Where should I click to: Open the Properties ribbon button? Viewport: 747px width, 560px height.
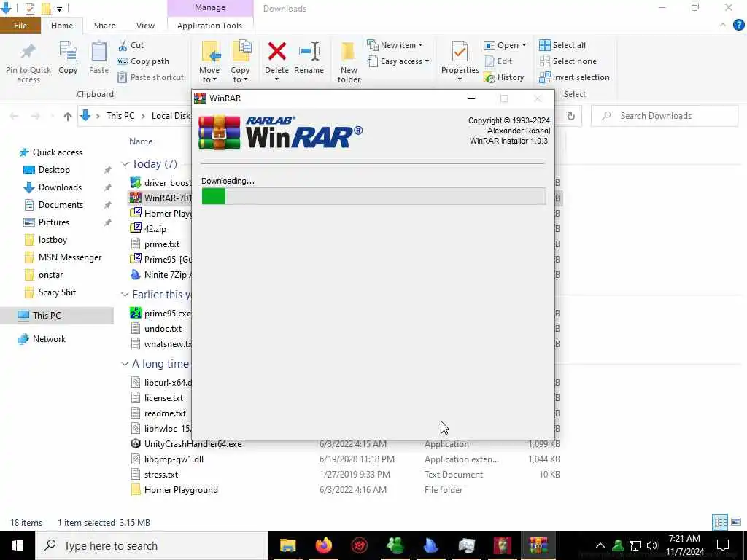point(460,61)
